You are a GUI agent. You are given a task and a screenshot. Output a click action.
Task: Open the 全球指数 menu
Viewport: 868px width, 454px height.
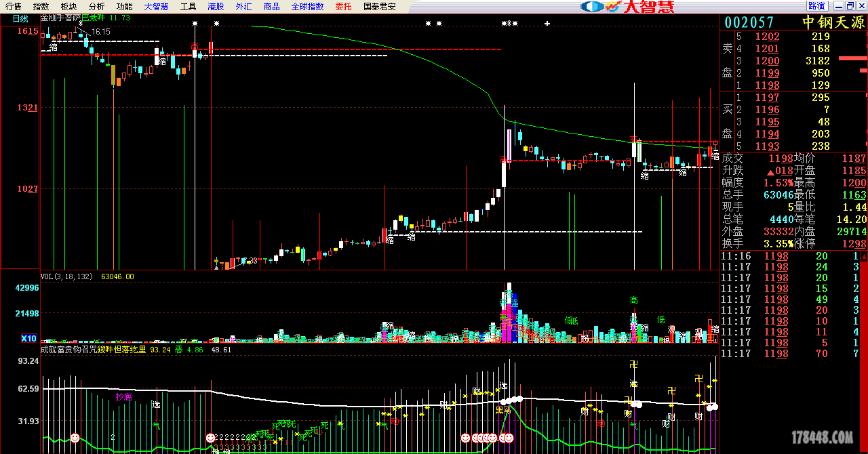coord(308,7)
